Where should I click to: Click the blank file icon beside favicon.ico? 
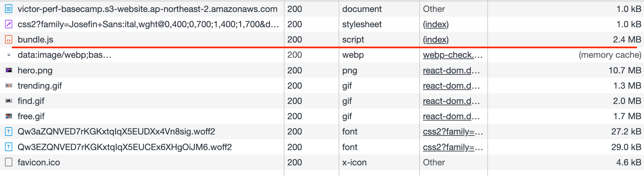pyautogui.click(x=9, y=162)
